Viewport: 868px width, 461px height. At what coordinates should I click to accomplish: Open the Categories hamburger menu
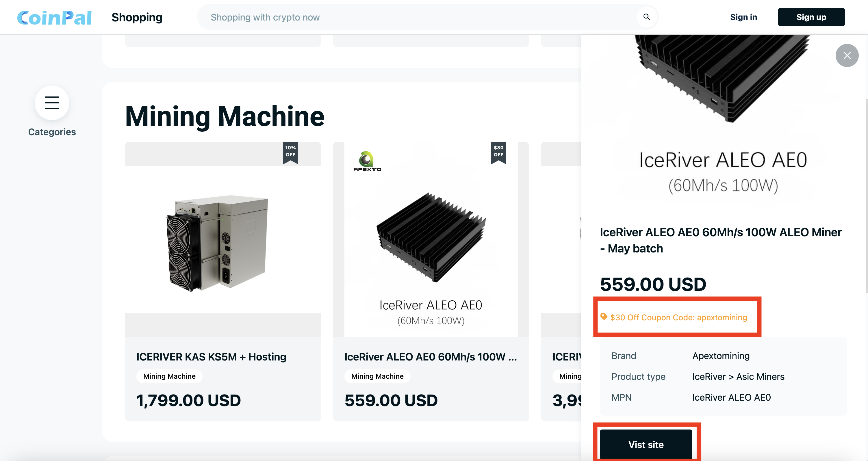52,103
